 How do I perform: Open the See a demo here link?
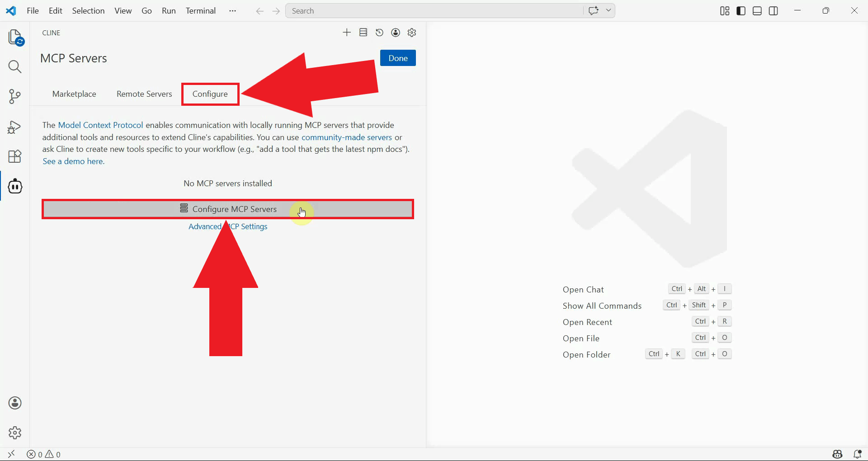coord(74,161)
